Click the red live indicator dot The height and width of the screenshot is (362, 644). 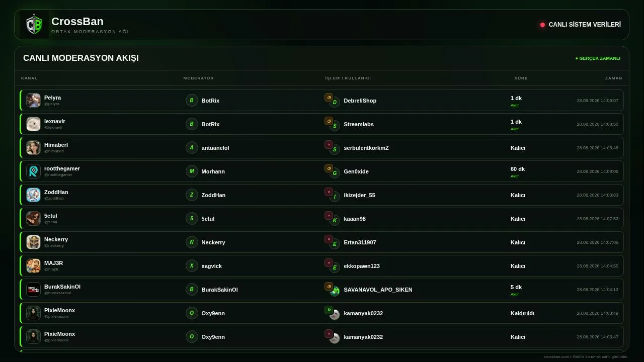tap(542, 25)
